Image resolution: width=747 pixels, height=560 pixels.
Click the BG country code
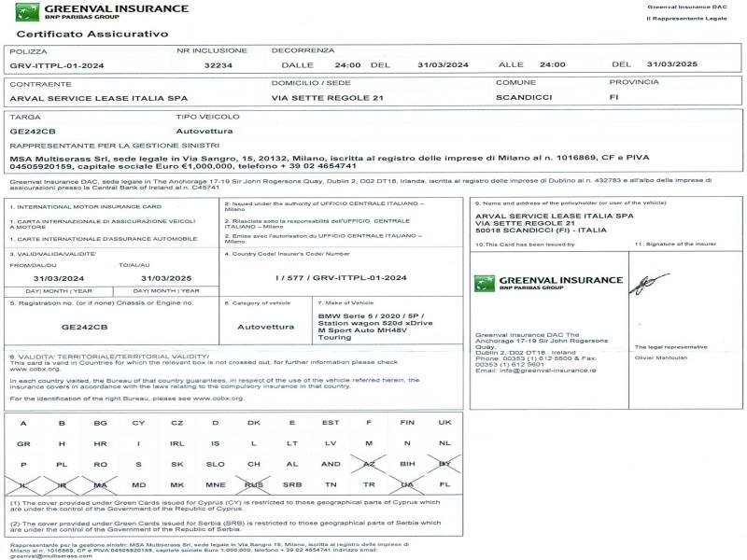point(100,424)
